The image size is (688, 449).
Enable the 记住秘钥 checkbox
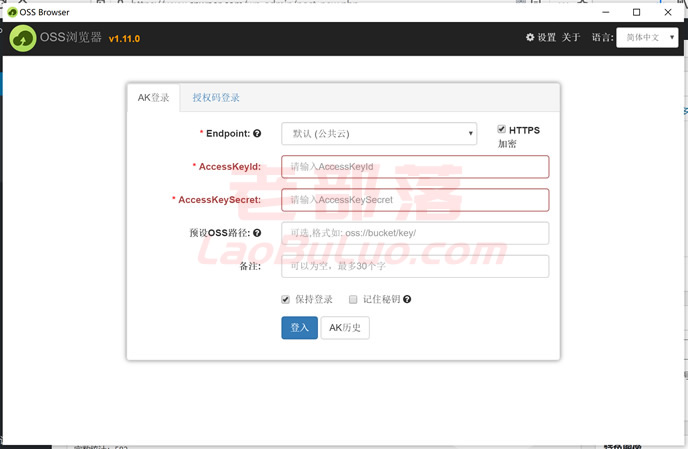tap(353, 299)
